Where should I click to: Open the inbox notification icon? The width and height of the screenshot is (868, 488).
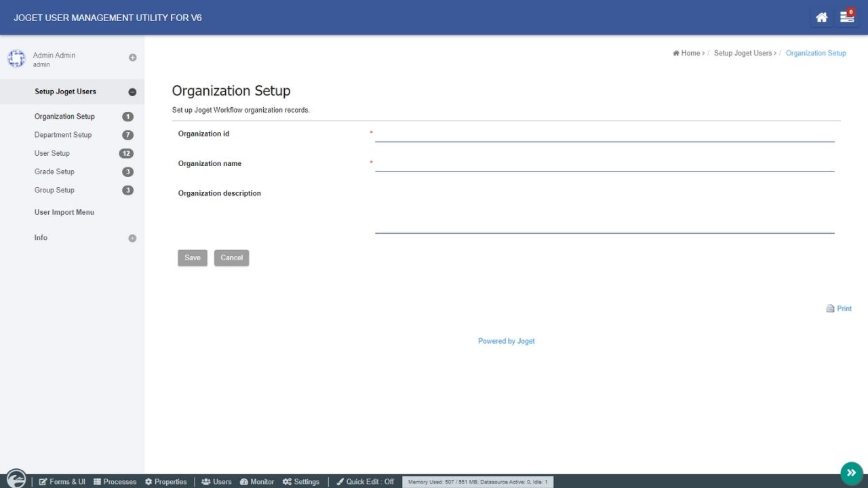tap(846, 18)
